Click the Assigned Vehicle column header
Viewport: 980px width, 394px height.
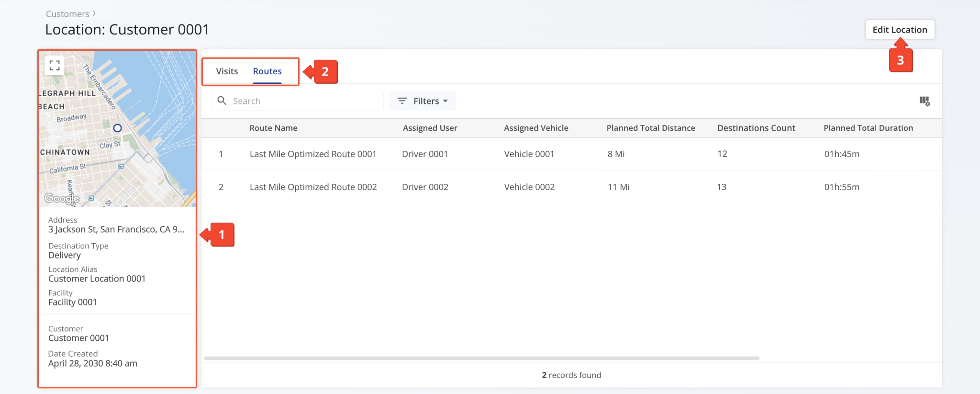coord(536,128)
